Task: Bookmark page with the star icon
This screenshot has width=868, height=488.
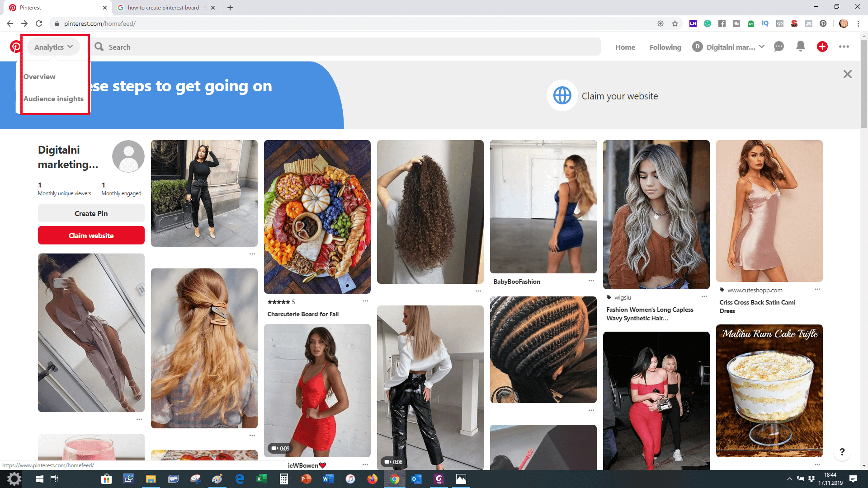Action: pos(675,23)
